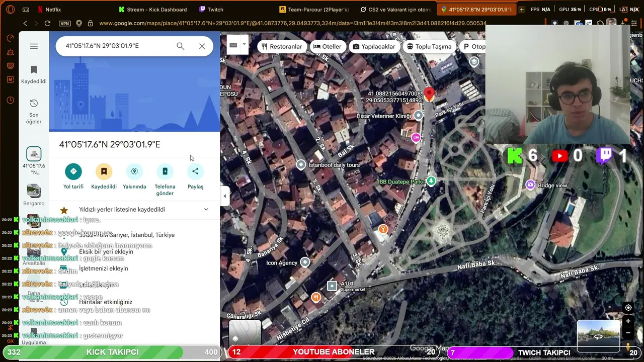The width and height of the screenshot is (644, 362).
Task: Click Eksik bir yeri ekleyin
Action: (x=106, y=251)
